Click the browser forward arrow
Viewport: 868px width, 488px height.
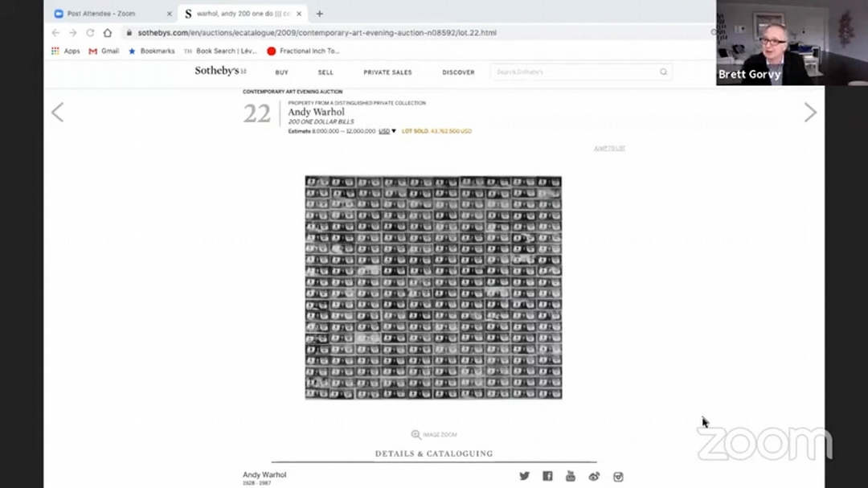pyautogui.click(x=73, y=33)
